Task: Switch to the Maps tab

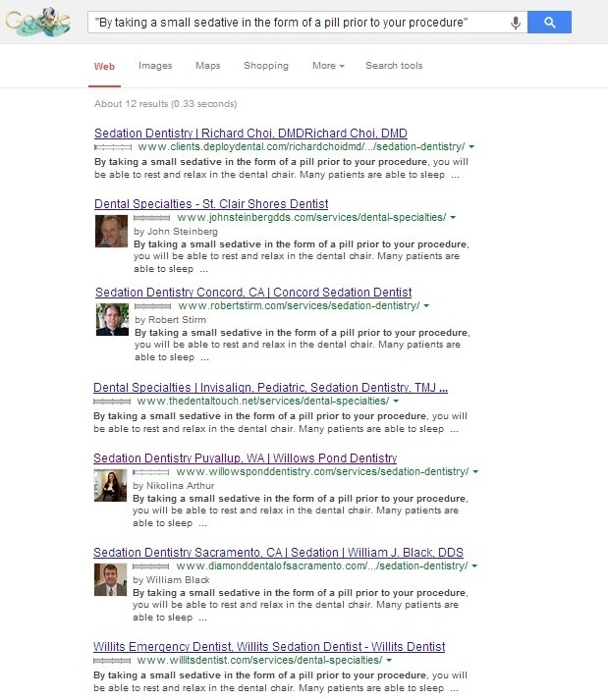Action: [x=207, y=66]
